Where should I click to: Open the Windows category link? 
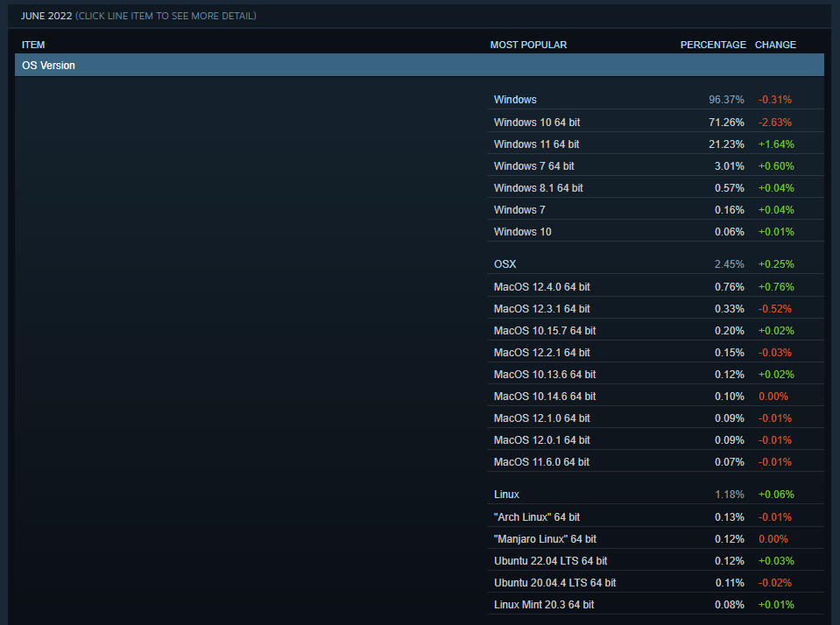515,100
